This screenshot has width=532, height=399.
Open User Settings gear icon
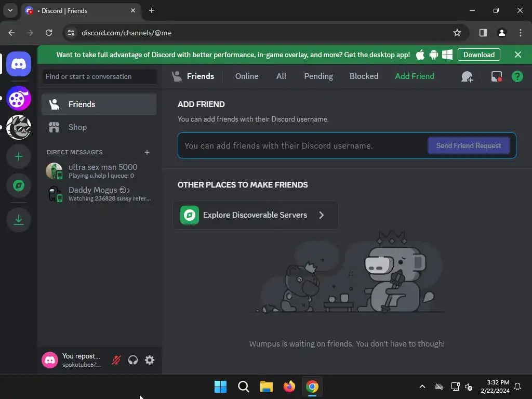click(150, 360)
